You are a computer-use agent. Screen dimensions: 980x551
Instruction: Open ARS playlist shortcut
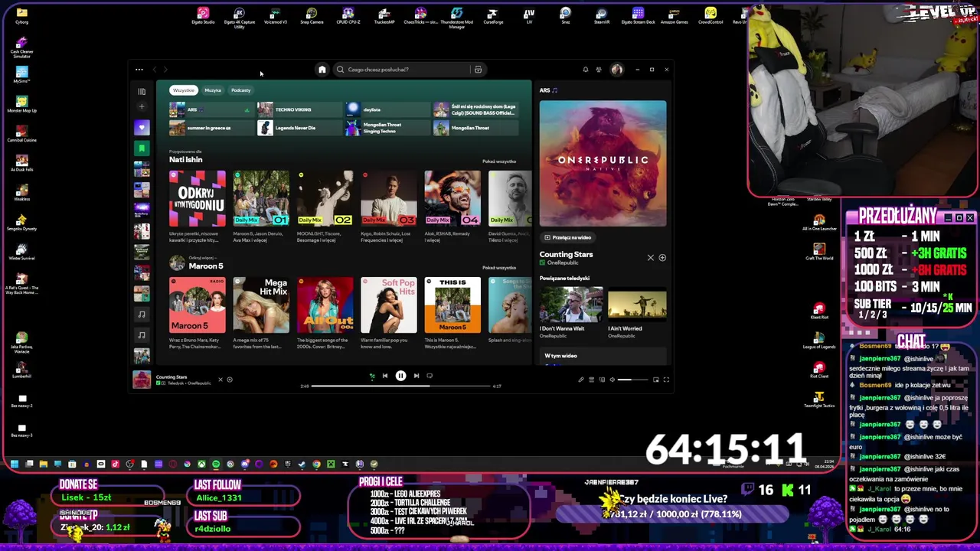[211, 110]
